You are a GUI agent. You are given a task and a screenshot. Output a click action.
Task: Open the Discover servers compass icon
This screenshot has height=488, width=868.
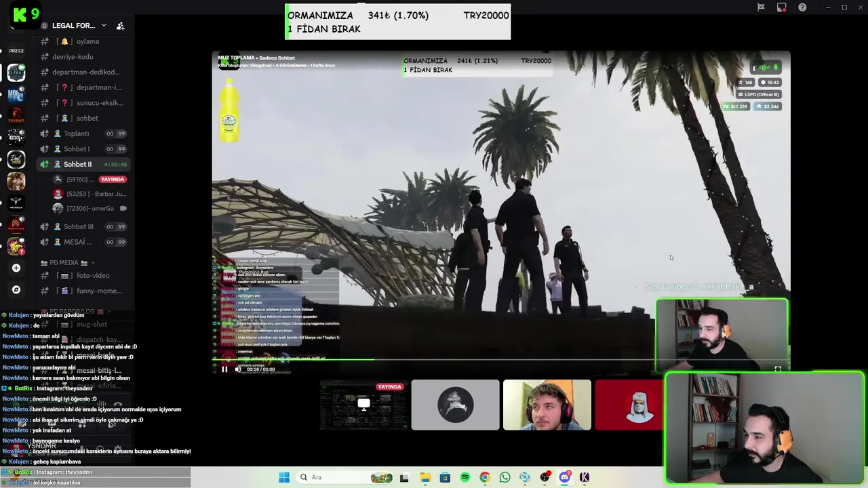click(x=16, y=289)
